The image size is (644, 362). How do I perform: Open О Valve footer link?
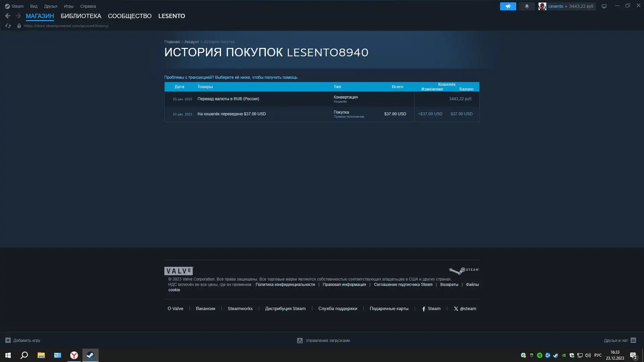click(x=175, y=309)
